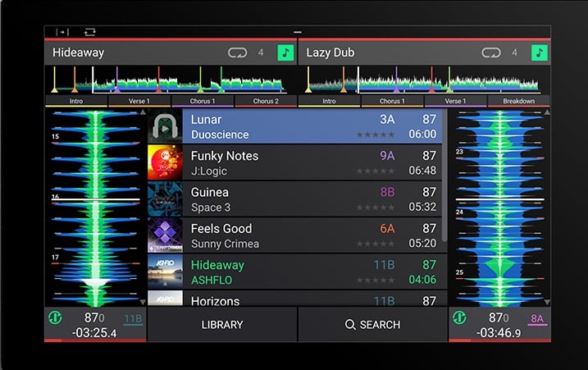Toggle 11B key indicator on left deck
The width and height of the screenshot is (588, 370).
pyautogui.click(x=133, y=319)
